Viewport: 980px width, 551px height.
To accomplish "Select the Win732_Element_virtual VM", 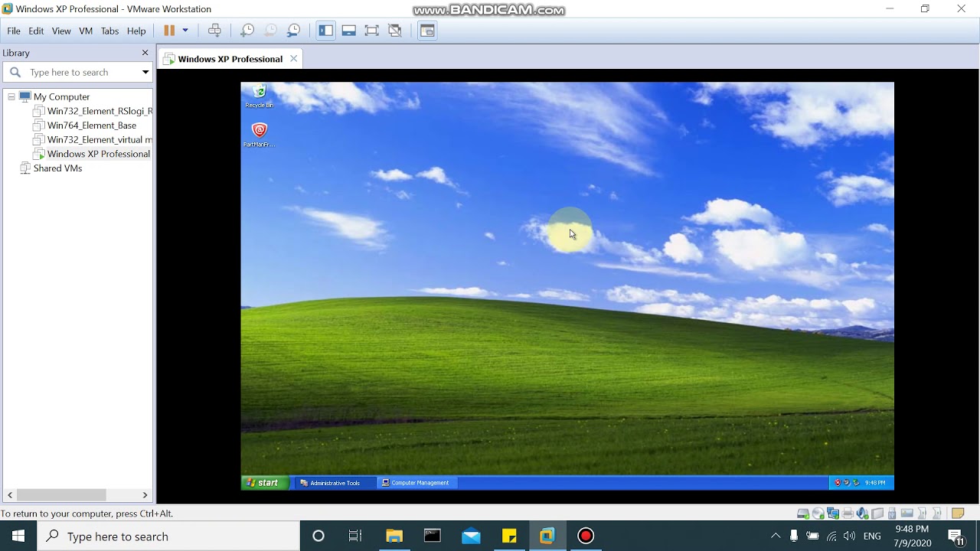I will coord(100,139).
